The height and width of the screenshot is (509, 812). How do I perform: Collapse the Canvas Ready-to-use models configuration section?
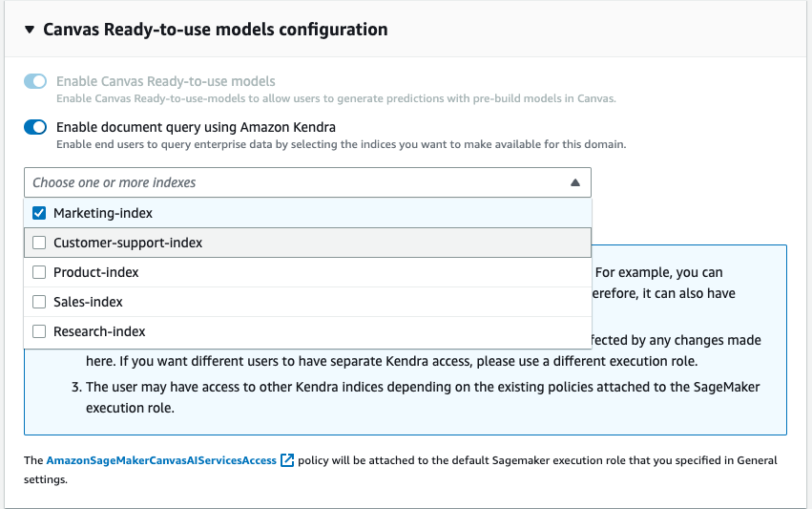(30, 30)
